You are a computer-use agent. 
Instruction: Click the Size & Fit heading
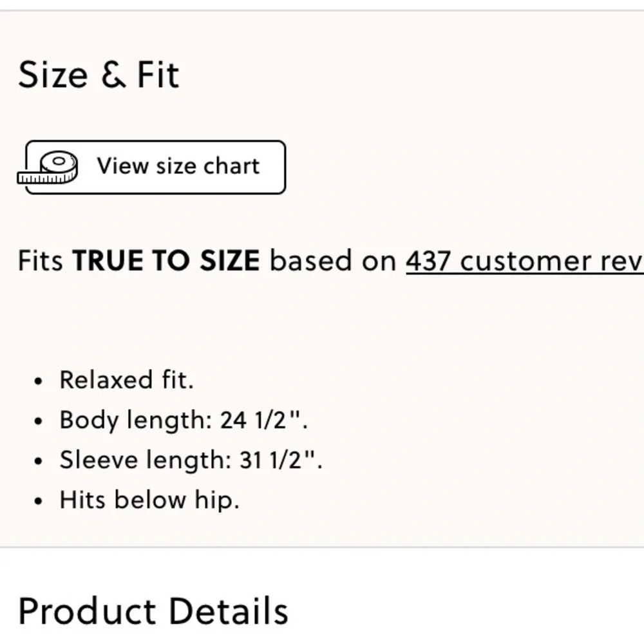coord(99,75)
